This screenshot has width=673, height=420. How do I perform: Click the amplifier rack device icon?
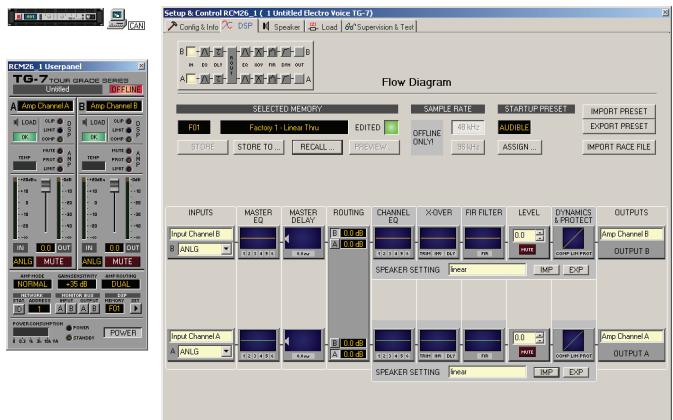point(56,17)
